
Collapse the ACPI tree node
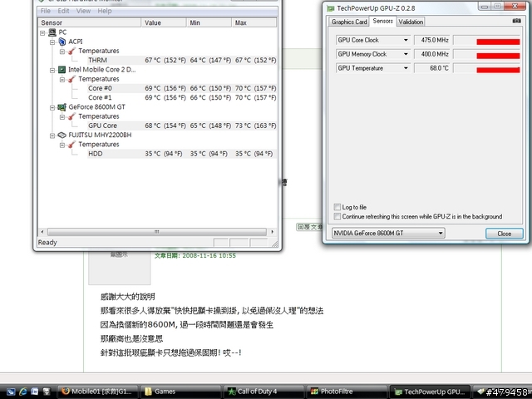coord(52,42)
